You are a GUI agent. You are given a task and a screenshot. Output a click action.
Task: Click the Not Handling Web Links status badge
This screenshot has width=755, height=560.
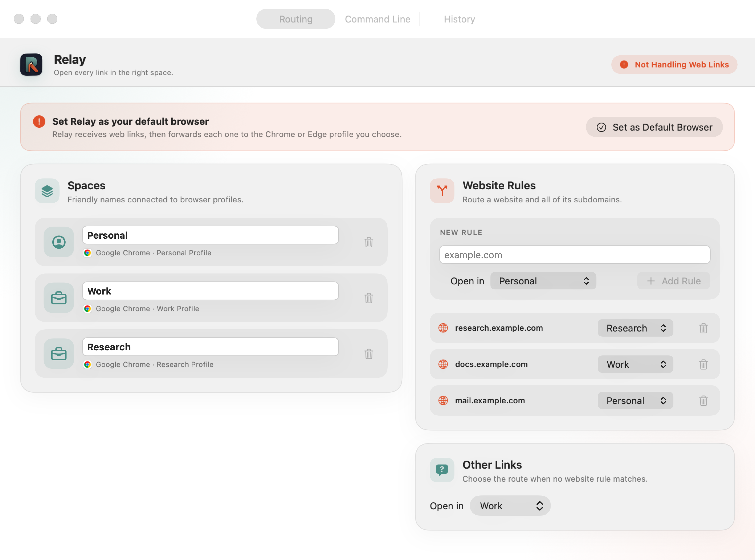click(674, 64)
